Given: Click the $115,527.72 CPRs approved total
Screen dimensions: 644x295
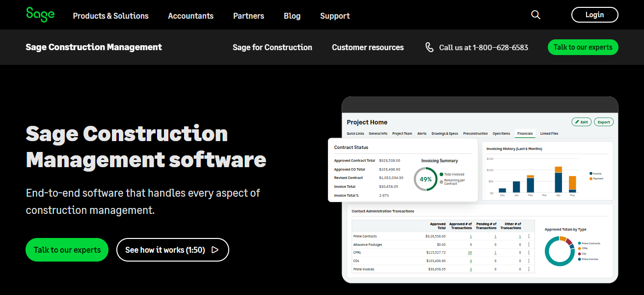Looking at the screenshot, I should coord(435,253).
